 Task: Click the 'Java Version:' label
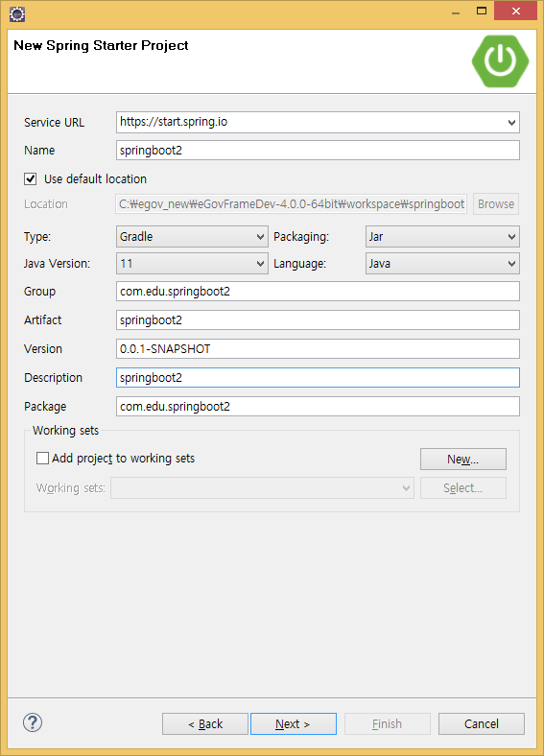57,264
